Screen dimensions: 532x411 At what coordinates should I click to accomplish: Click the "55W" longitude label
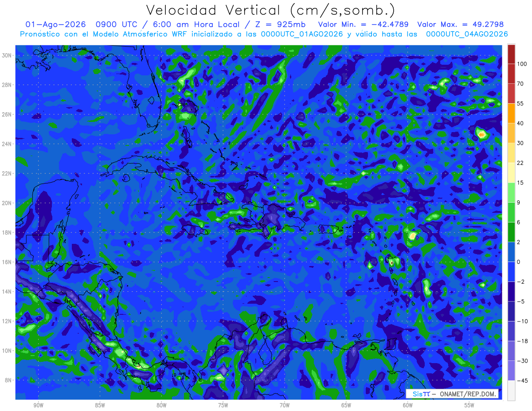point(469,406)
